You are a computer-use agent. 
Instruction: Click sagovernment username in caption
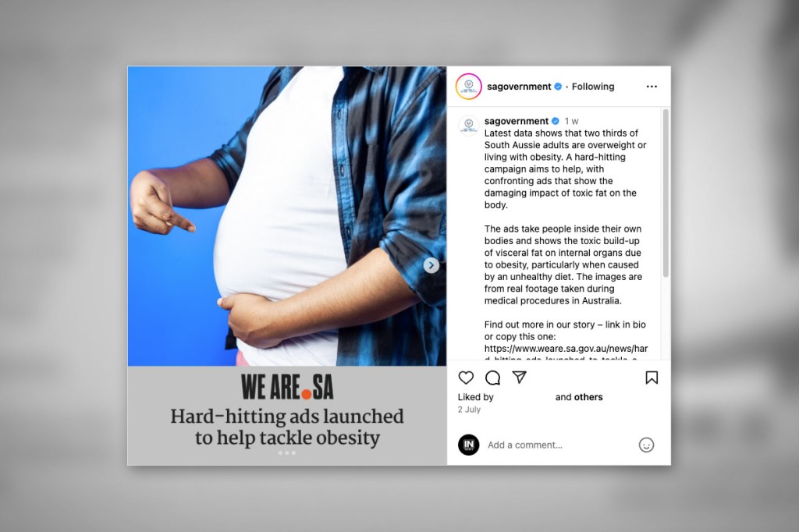click(x=517, y=121)
